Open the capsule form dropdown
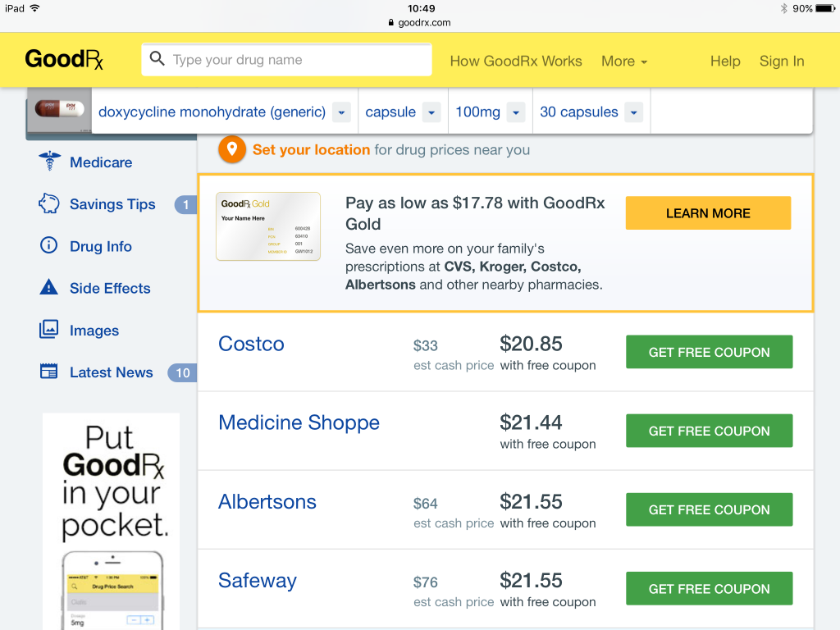 coord(432,112)
